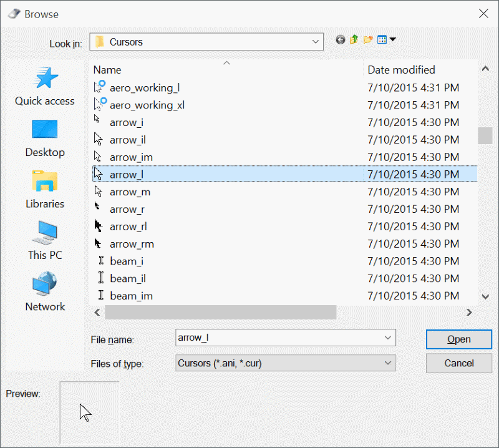
Task: Navigate up one level in folders
Action: pyautogui.click(x=354, y=39)
